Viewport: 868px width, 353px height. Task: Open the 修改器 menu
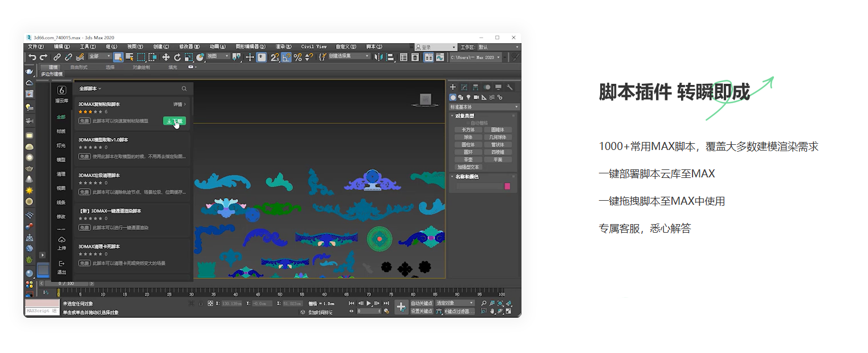[x=189, y=47]
